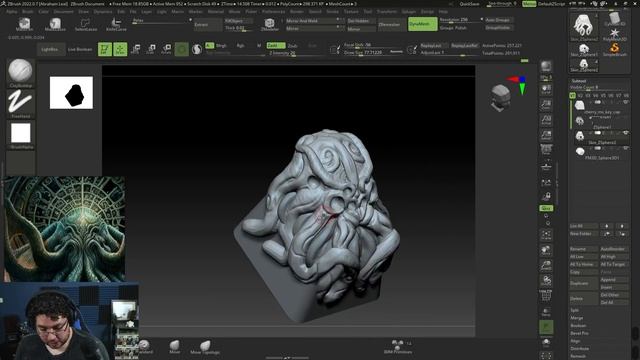Toggle the Gizmo 3D circle icon
The width and height of the screenshot is (640, 360).
coord(182,49)
